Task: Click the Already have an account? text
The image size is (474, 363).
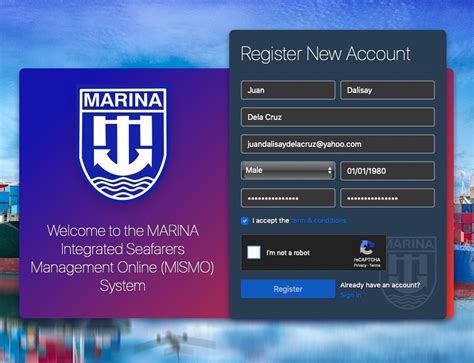Action: tap(380, 285)
